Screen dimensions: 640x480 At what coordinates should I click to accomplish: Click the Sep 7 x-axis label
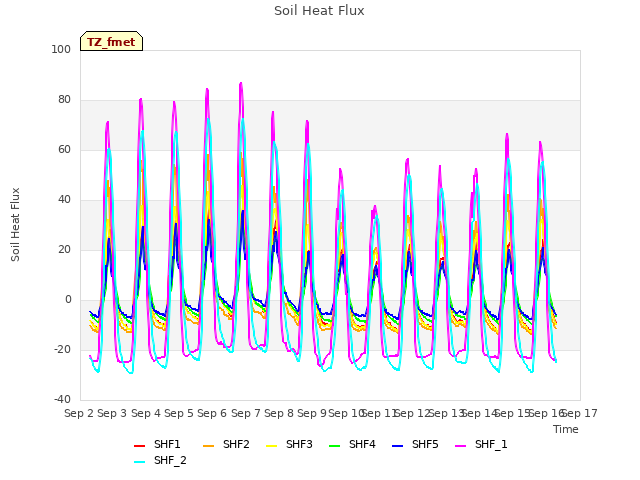(246, 413)
